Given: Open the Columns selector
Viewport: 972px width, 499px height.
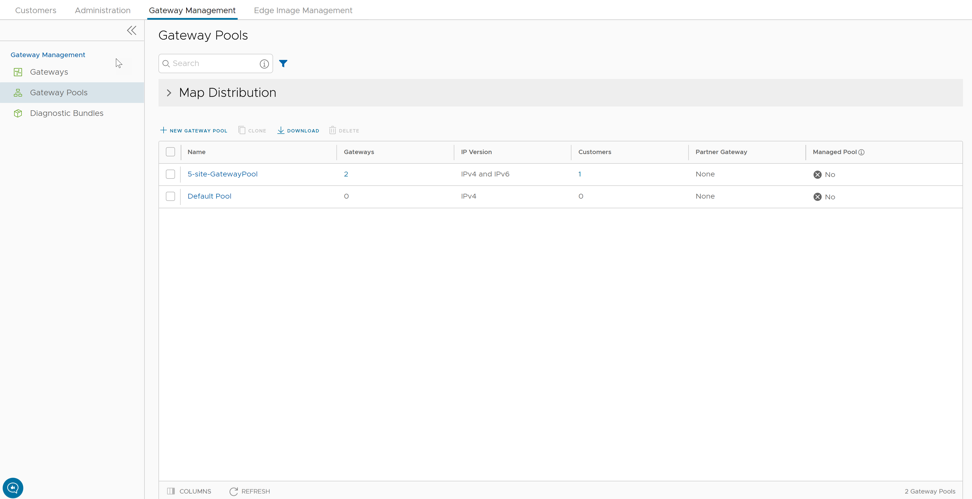Looking at the screenshot, I should pos(189,491).
